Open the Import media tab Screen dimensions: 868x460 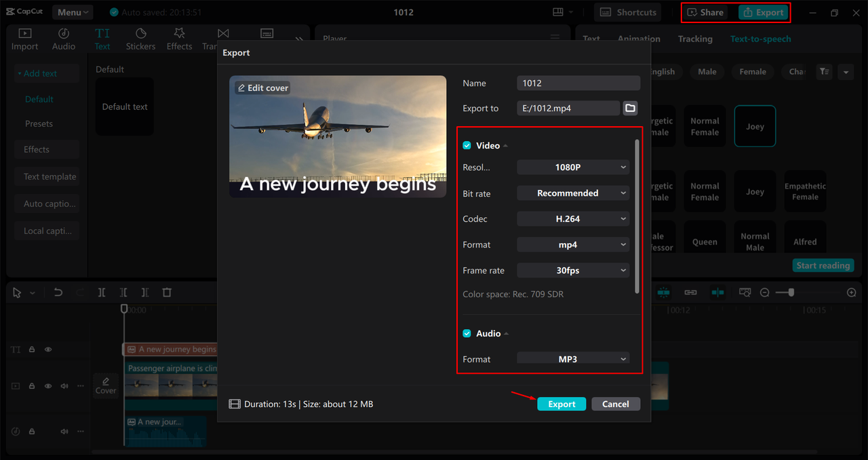[24, 39]
